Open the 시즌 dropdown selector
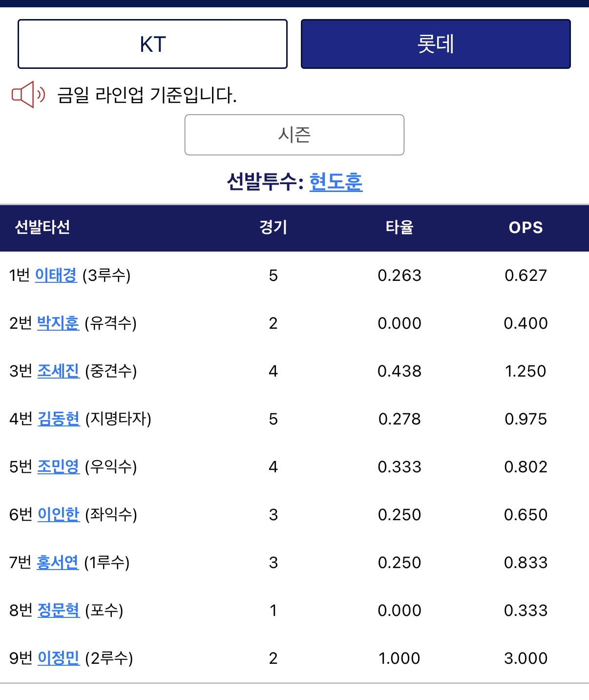This screenshot has width=589, height=700. coord(294,135)
